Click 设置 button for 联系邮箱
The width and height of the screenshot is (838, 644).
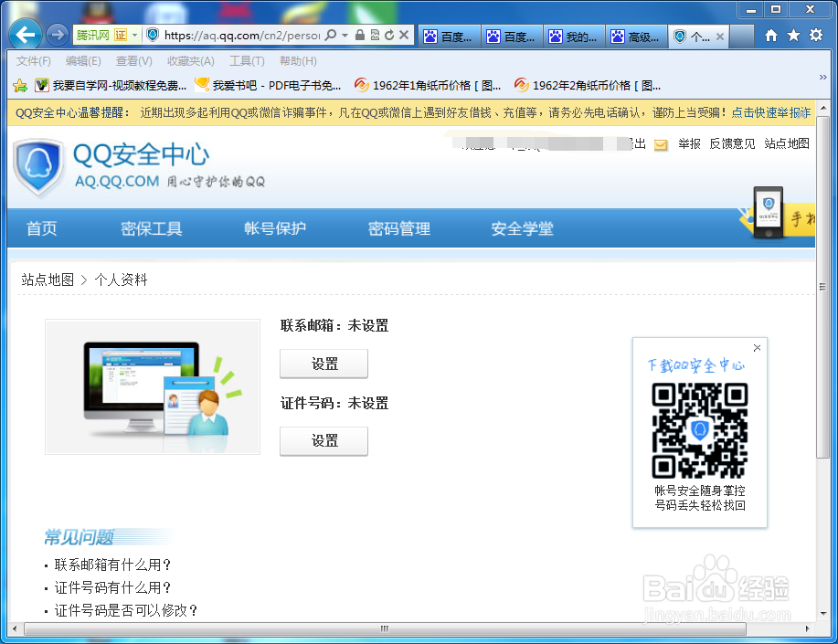click(324, 364)
